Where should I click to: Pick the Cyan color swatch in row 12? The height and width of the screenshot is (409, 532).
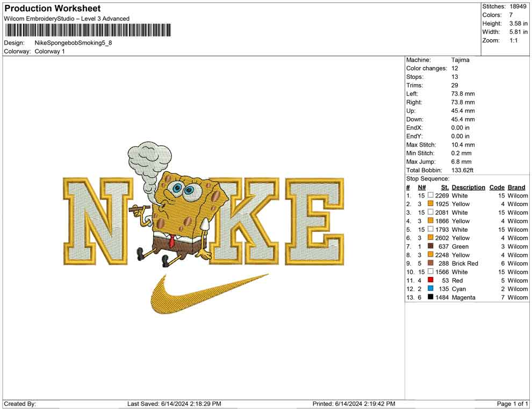430,288
